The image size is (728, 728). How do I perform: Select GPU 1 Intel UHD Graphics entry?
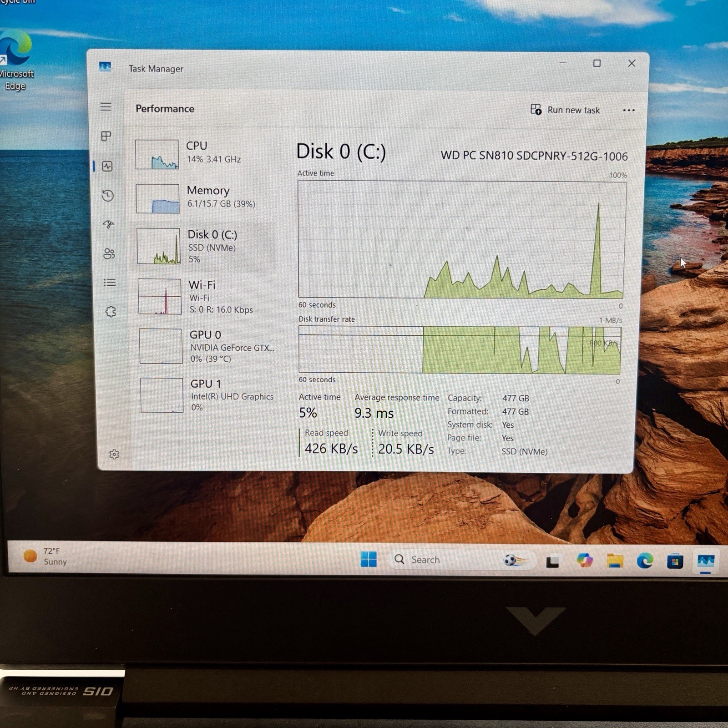click(x=207, y=395)
